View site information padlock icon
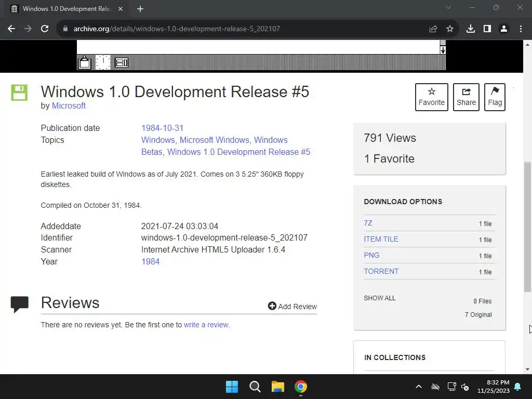The image size is (532, 399). pyautogui.click(x=65, y=29)
